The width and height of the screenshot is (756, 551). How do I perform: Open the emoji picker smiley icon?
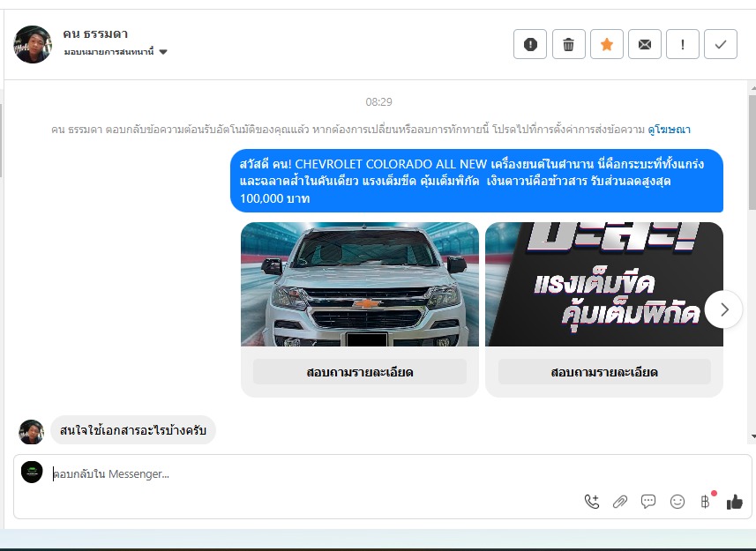point(677,502)
